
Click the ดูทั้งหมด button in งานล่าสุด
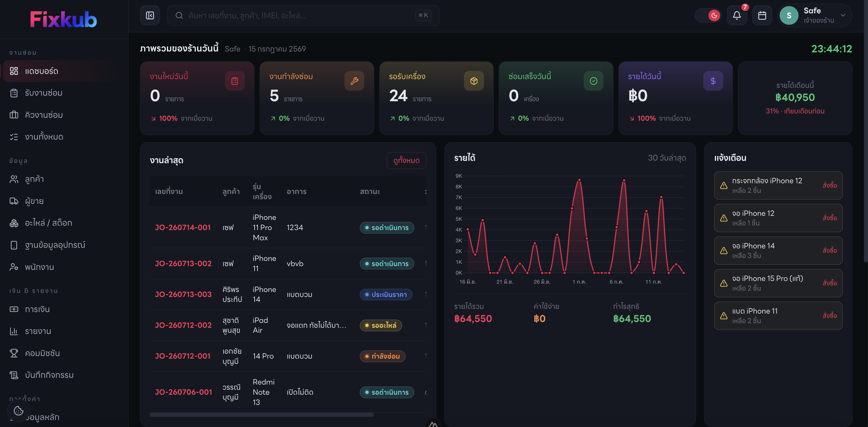[406, 161]
